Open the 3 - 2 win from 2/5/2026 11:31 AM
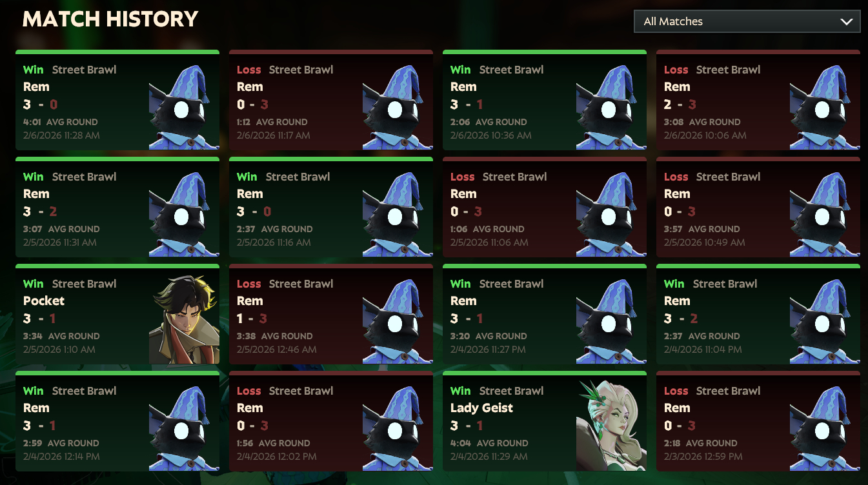Viewport: 868px width, 485px height. pos(117,207)
